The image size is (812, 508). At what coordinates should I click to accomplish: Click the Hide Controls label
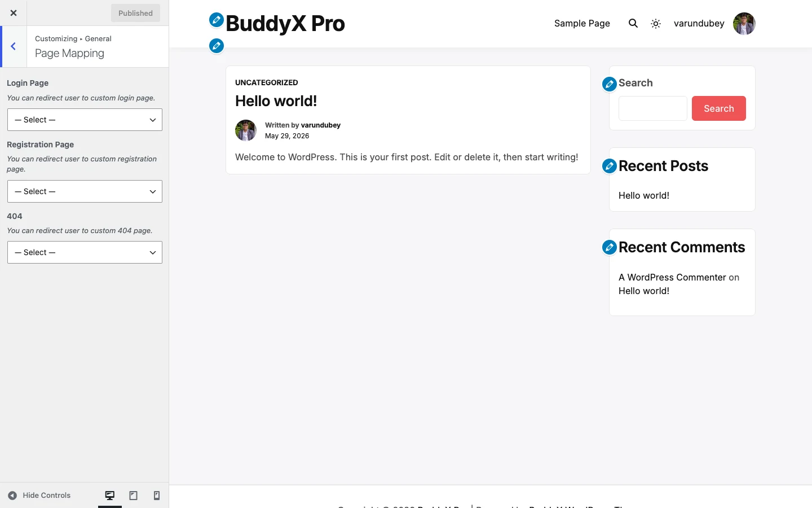47,496
